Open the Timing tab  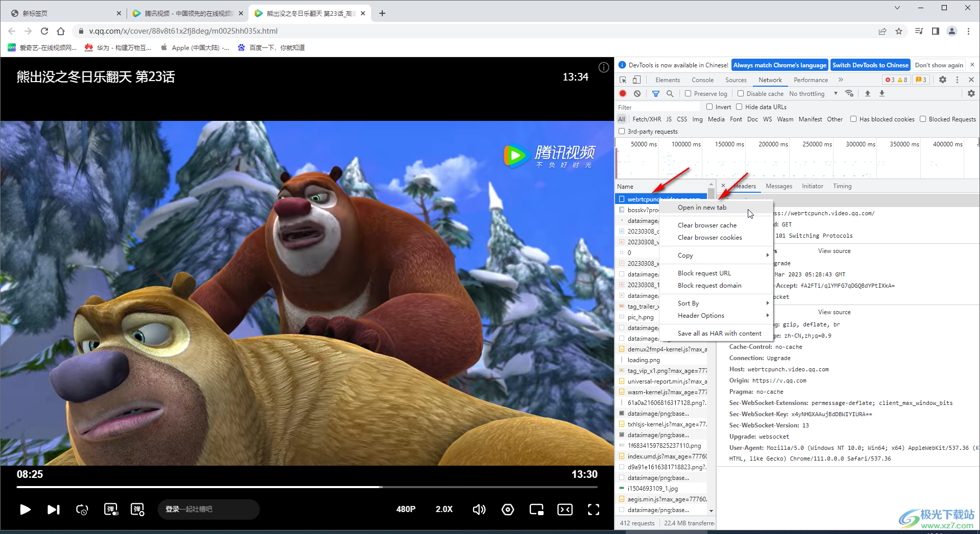(842, 186)
